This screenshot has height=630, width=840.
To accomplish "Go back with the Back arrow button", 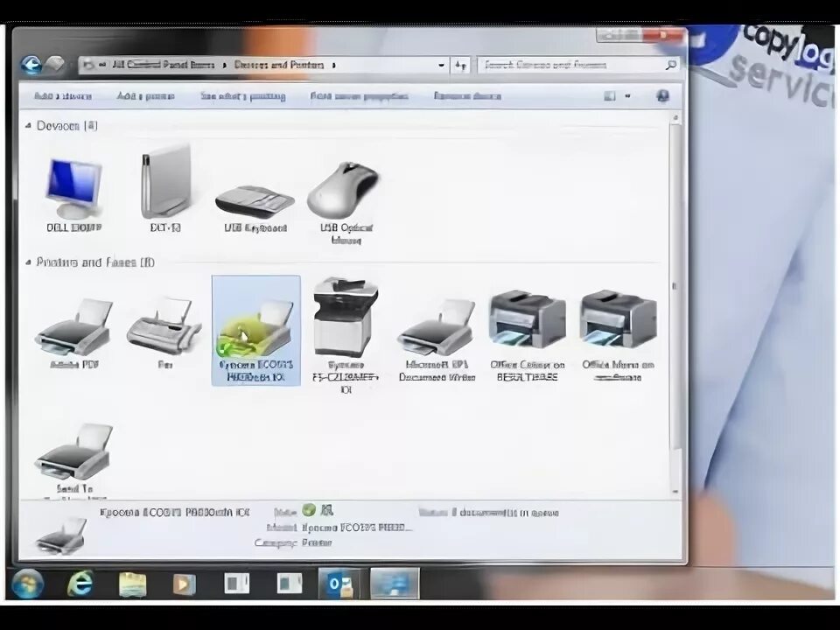I will pyautogui.click(x=31, y=65).
